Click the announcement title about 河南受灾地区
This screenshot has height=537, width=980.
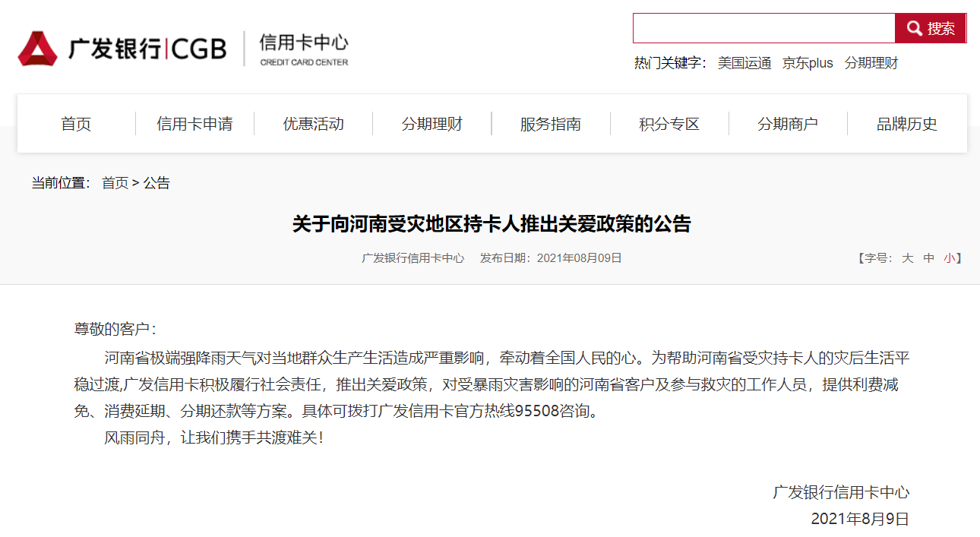pos(492,224)
